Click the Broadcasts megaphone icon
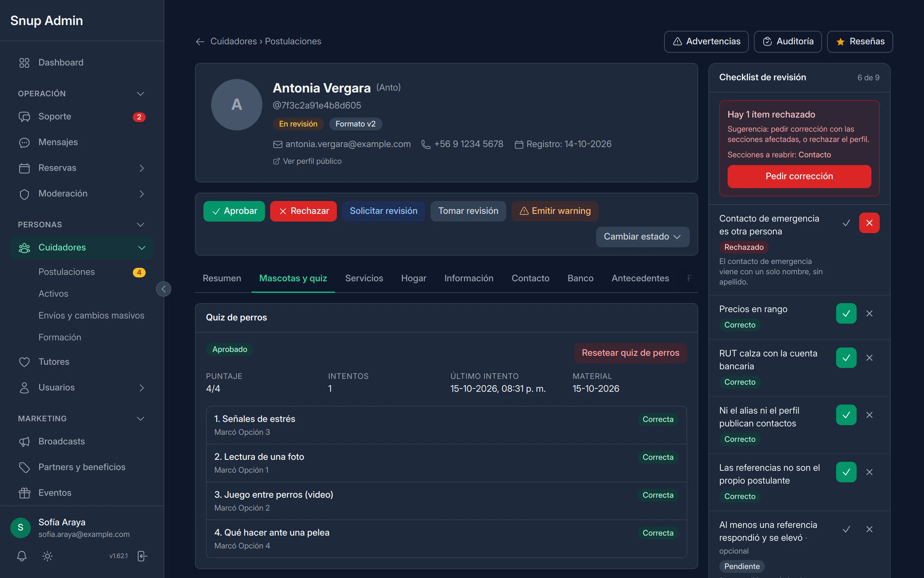The image size is (924, 578). (24, 442)
